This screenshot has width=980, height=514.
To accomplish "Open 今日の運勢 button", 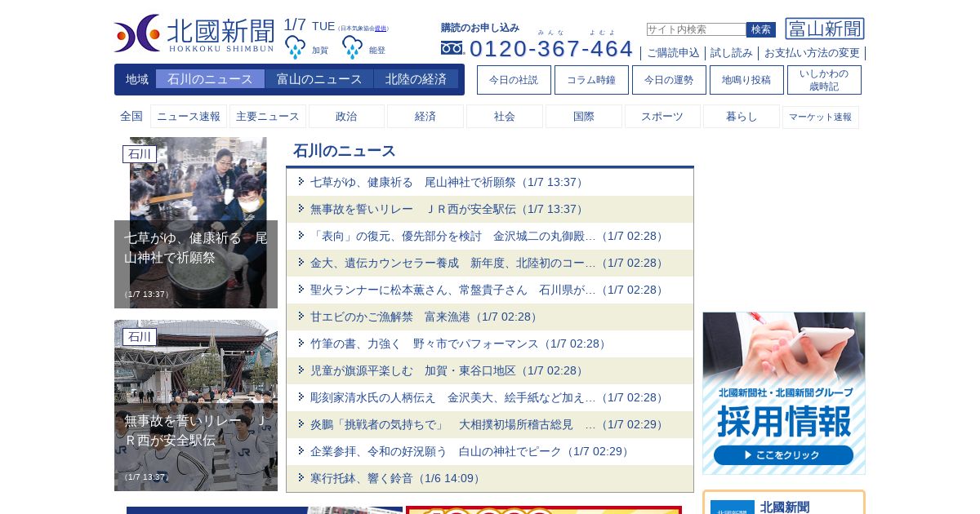I will [x=669, y=80].
